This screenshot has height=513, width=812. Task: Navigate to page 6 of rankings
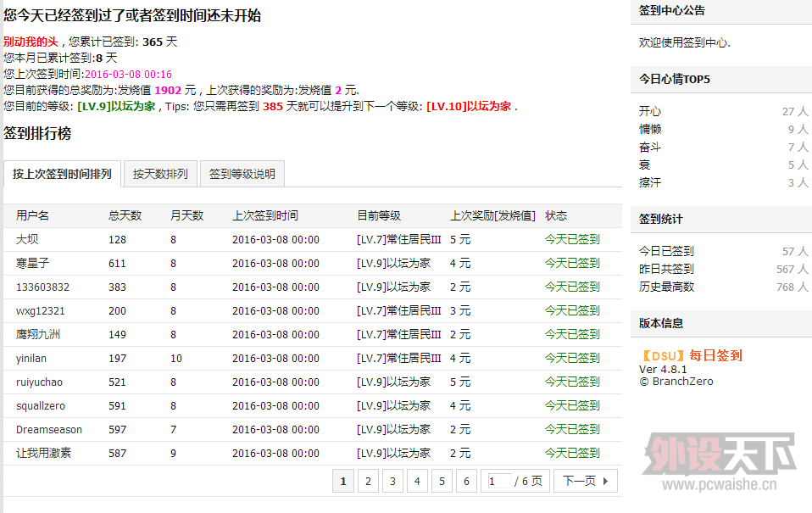pos(465,482)
